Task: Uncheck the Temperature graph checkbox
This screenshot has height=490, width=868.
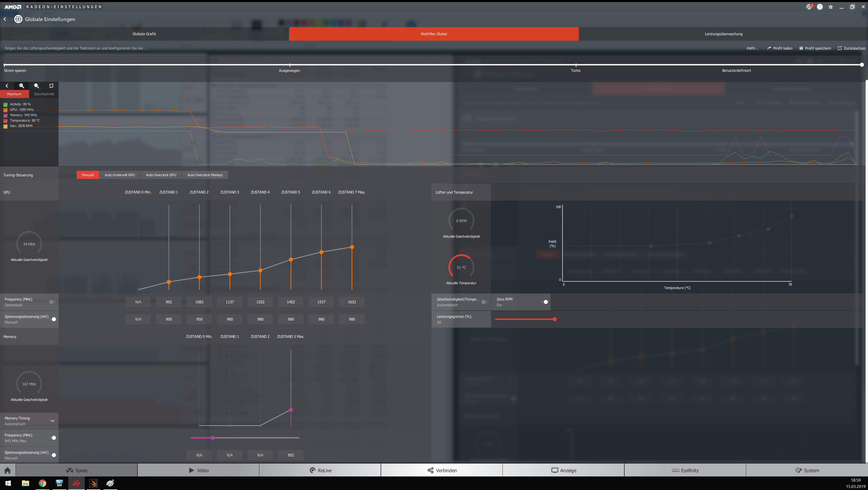Action: click(x=5, y=121)
